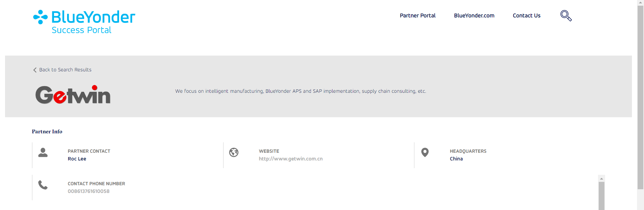This screenshot has width=644, height=210.
Task: Select the Roc Lee contact name
Action: pos(77,159)
